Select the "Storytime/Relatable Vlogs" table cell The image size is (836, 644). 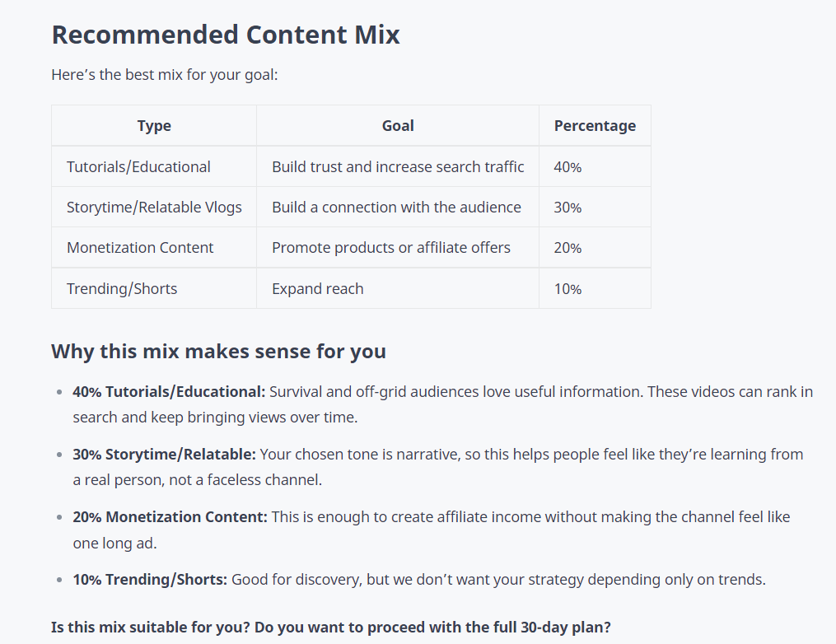click(154, 208)
